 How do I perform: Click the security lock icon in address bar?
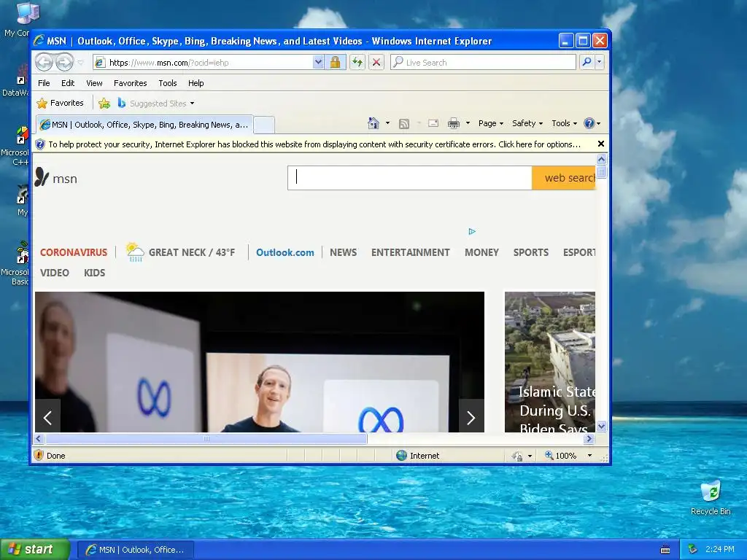pyautogui.click(x=335, y=63)
